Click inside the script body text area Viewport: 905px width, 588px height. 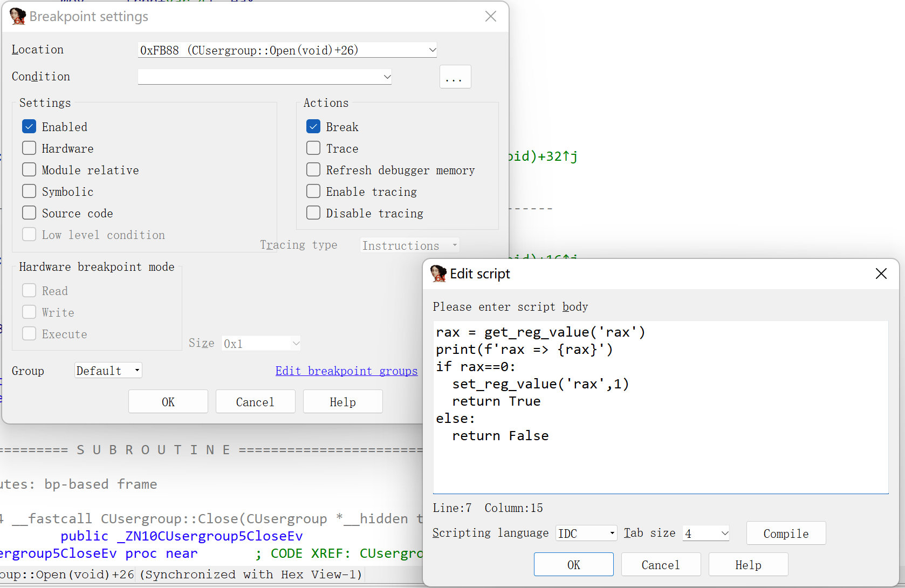click(661, 407)
